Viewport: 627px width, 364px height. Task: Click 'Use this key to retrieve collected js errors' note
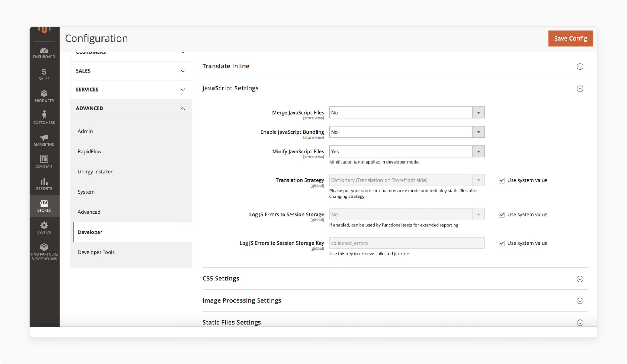pyautogui.click(x=370, y=254)
